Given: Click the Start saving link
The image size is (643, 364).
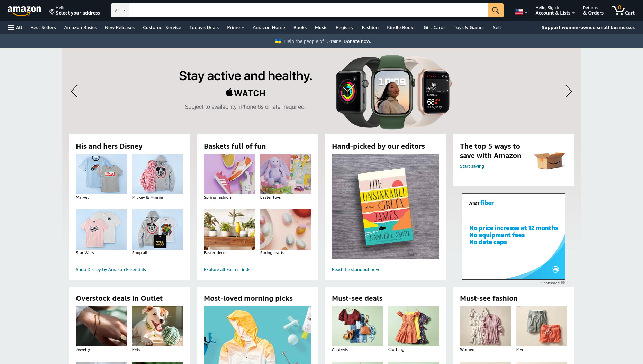Looking at the screenshot, I should [472, 166].
